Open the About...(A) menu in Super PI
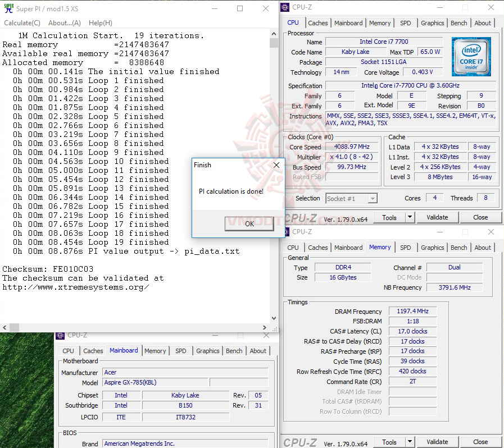This screenshot has width=504, height=448. [64, 23]
